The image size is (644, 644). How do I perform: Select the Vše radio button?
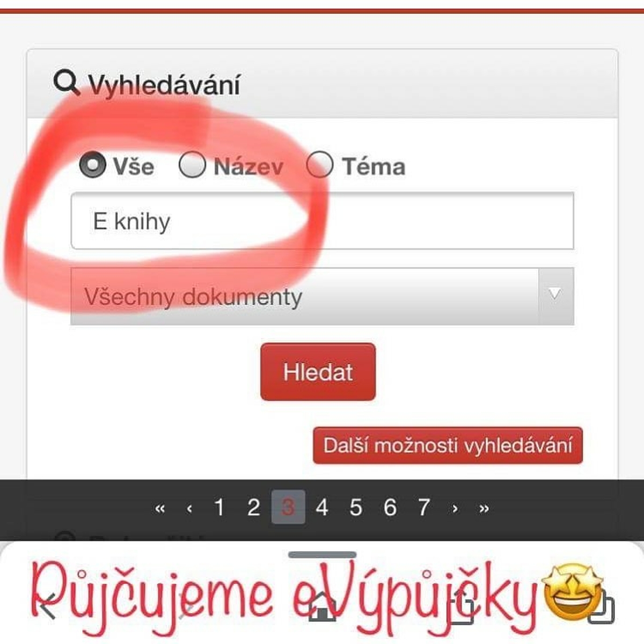tap(92, 165)
